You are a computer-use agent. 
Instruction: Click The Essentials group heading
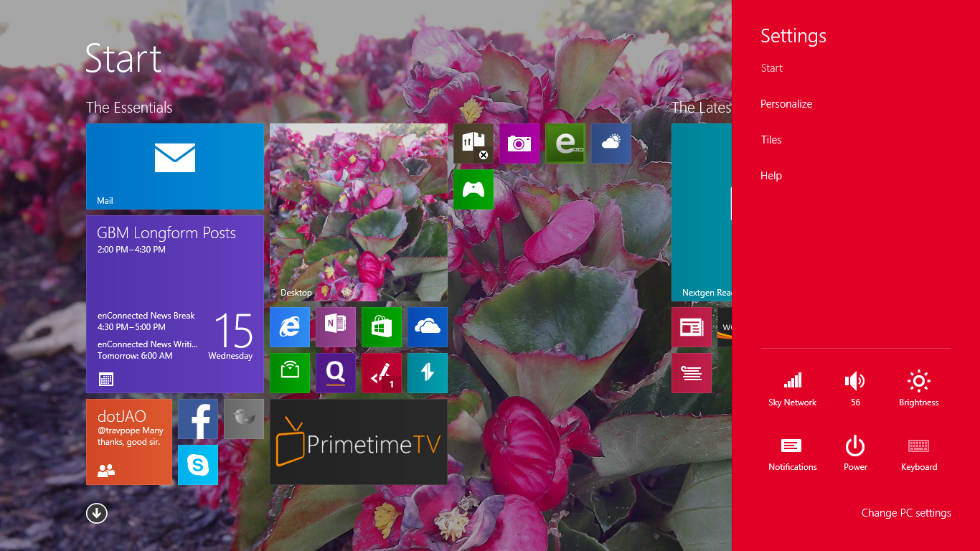pyautogui.click(x=129, y=108)
